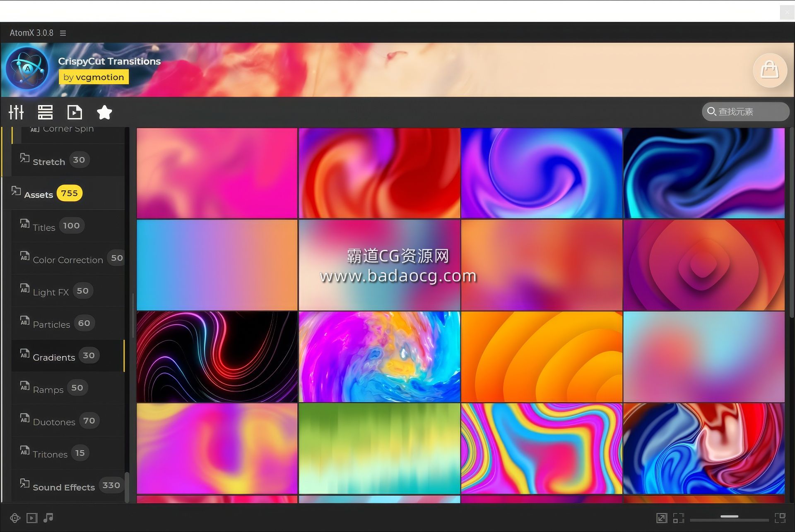
Task: Select the green yellow vertical streaks thumbnail
Action: [x=379, y=448]
